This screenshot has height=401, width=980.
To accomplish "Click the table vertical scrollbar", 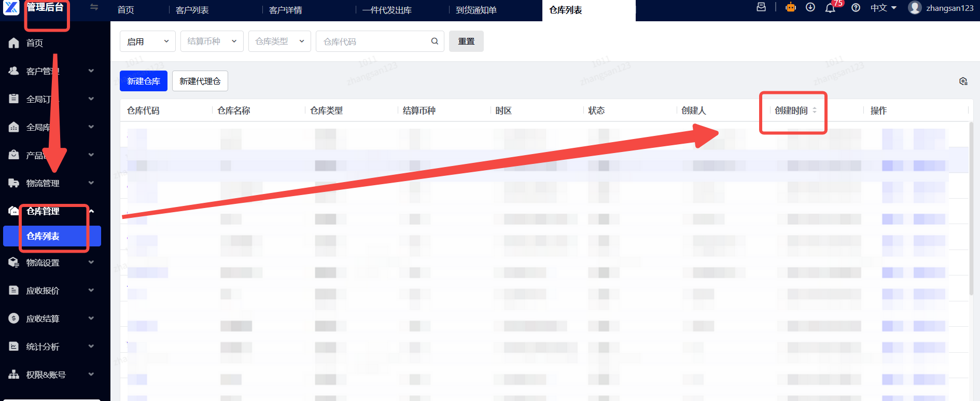I will [971, 208].
